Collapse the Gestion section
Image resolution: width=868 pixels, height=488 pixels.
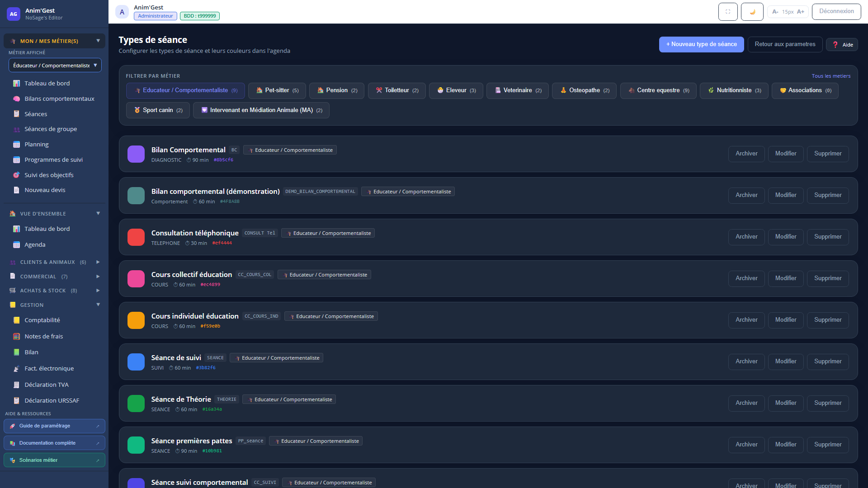pyautogui.click(x=54, y=305)
